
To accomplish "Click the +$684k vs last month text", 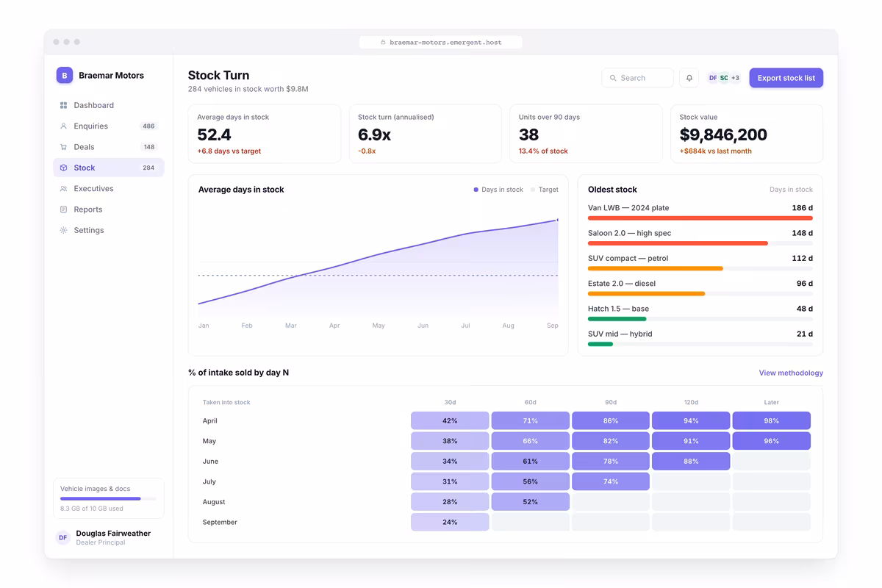I will (x=716, y=151).
